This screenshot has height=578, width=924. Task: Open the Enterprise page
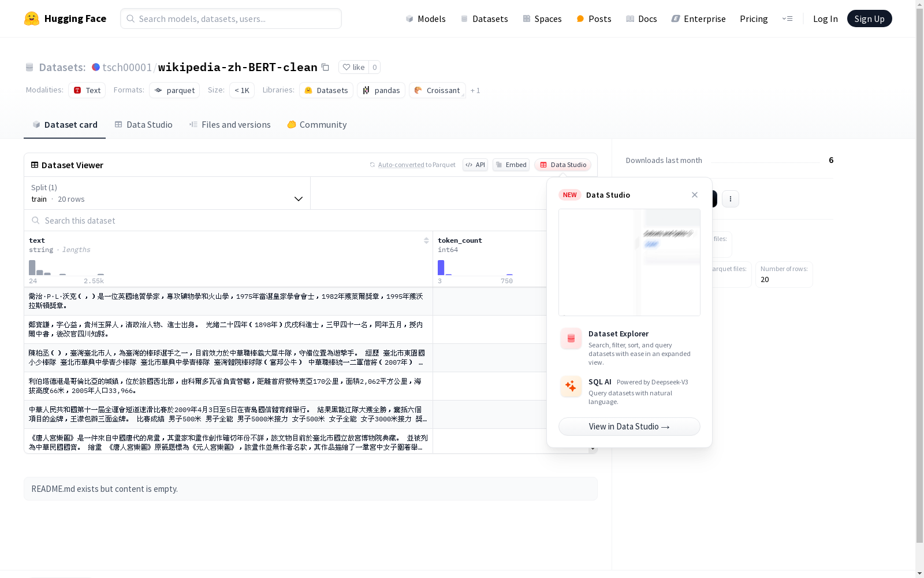coord(698,18)
